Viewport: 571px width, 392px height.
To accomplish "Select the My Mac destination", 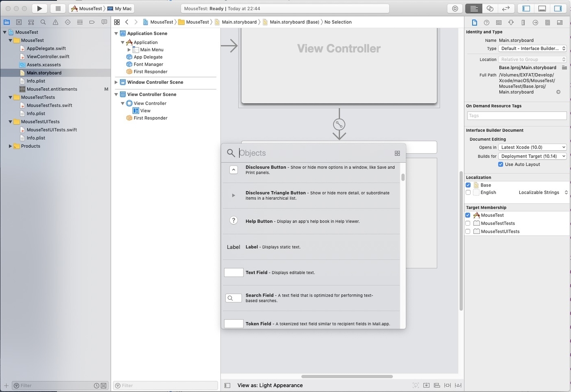I will coord(120,8).
